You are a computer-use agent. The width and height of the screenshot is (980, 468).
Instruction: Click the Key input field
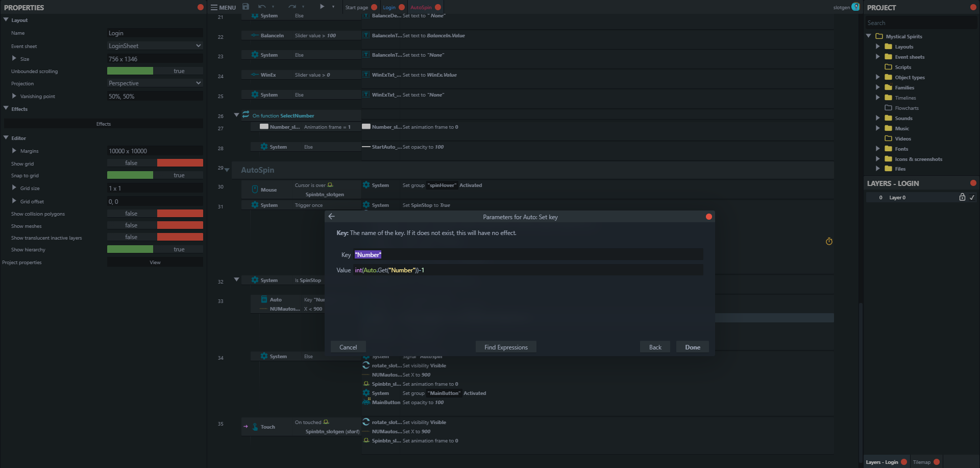point(528,254)
